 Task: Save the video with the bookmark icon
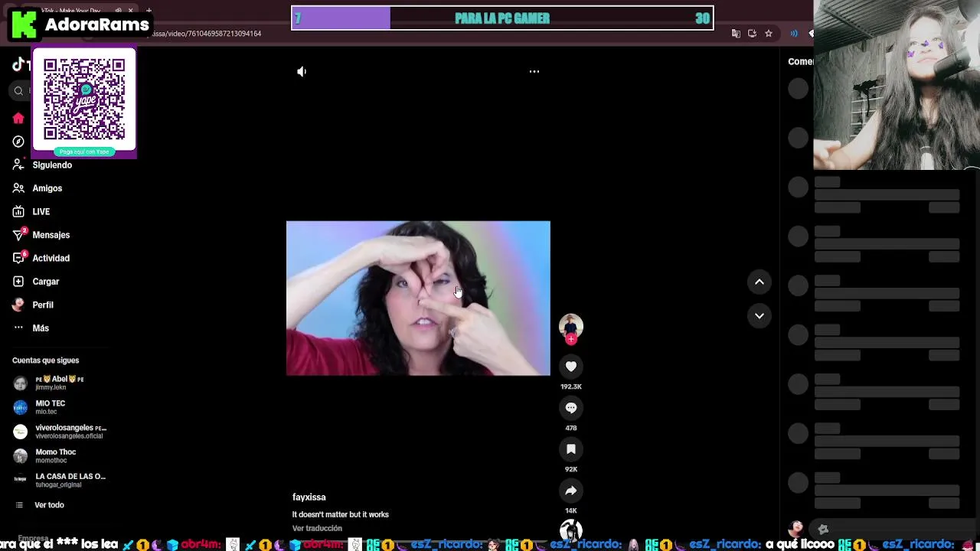571,449
